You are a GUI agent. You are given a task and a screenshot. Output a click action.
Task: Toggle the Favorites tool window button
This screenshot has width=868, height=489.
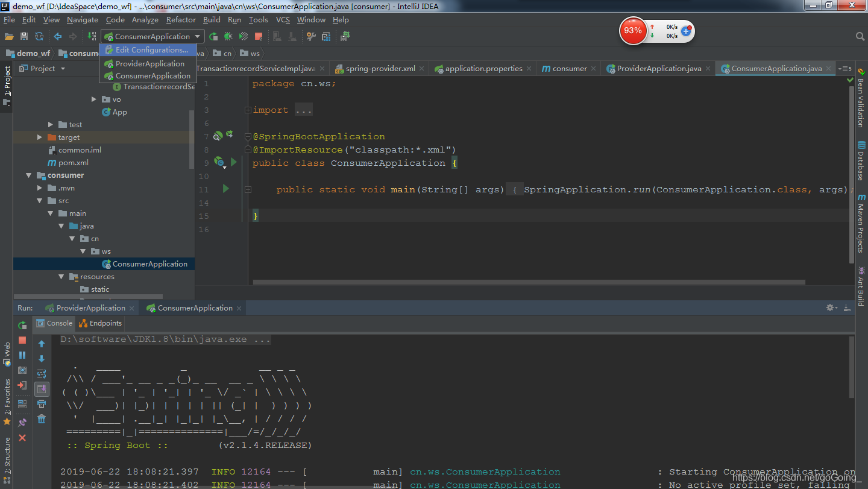coord(7,402)
